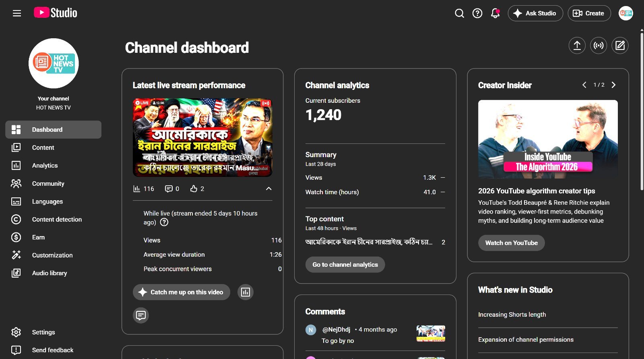Click the YouTube Studio logo
The image size is (644, 359).
(x=56, y=13)
